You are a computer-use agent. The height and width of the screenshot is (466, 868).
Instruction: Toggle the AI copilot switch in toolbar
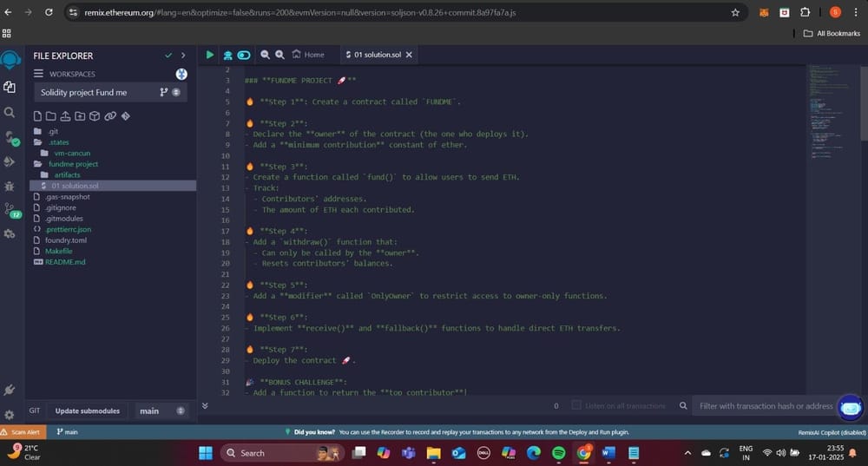point(244,55)
